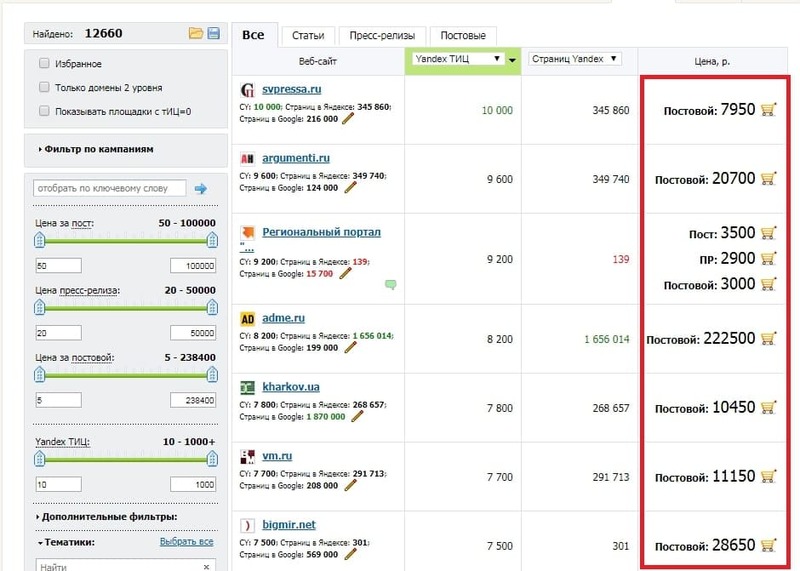Enable the Избранное checkbox
Viewport: 800px width, 571px height.
click(x=44, y=62)
